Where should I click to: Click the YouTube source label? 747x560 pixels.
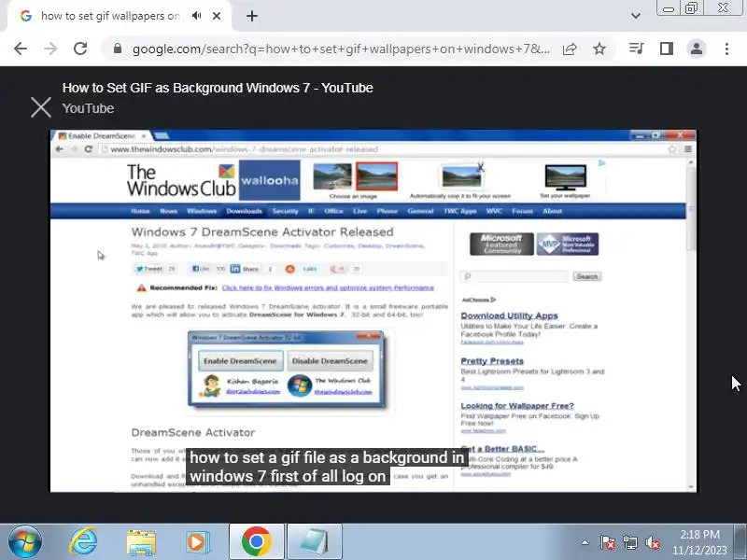(x=88, y=108)
